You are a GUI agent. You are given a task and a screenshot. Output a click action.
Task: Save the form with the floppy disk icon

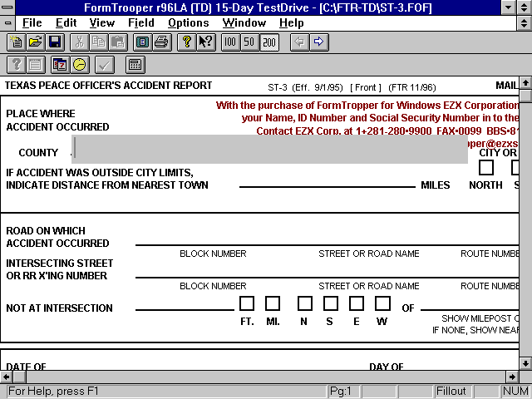coord(55,42)
